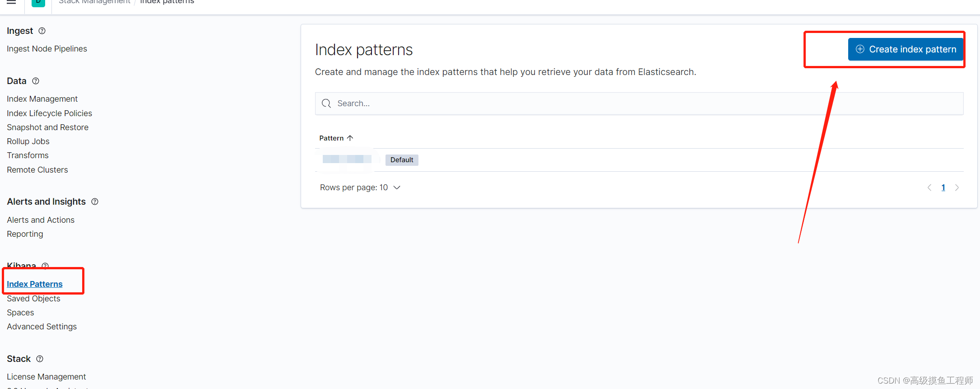Click page number 1
980x389 pixels.
(943, 187)
